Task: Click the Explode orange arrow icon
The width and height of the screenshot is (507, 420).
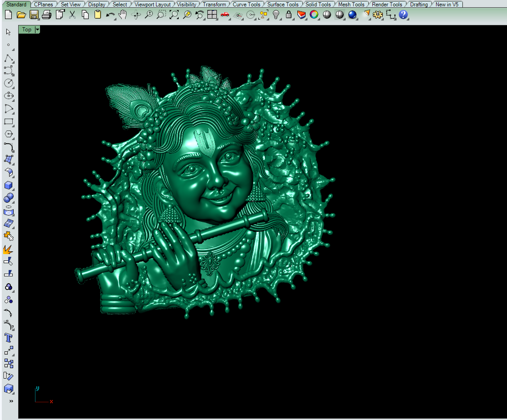Action: 8,249
